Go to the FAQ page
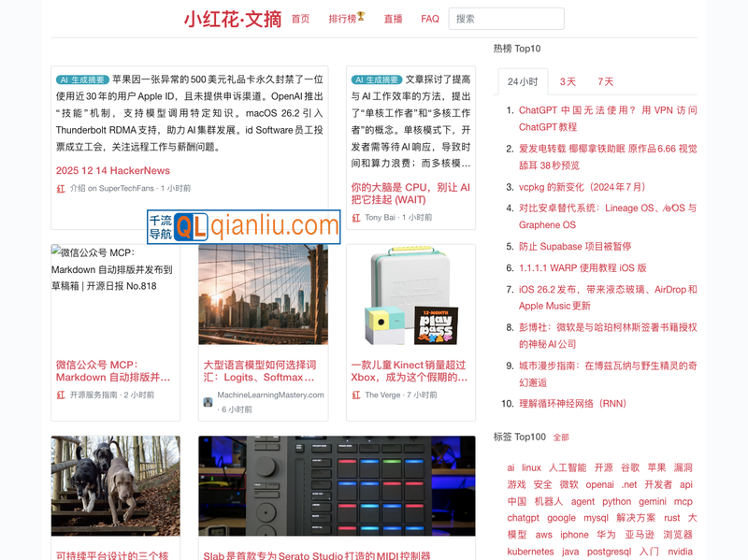This screenshot has width=748, height=560. point(430,19)
